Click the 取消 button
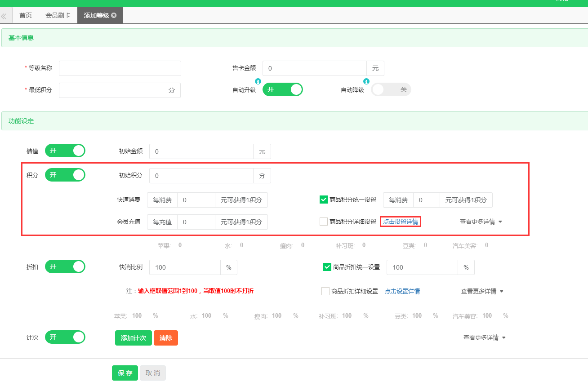588x386 pixels. pos(153,373)
